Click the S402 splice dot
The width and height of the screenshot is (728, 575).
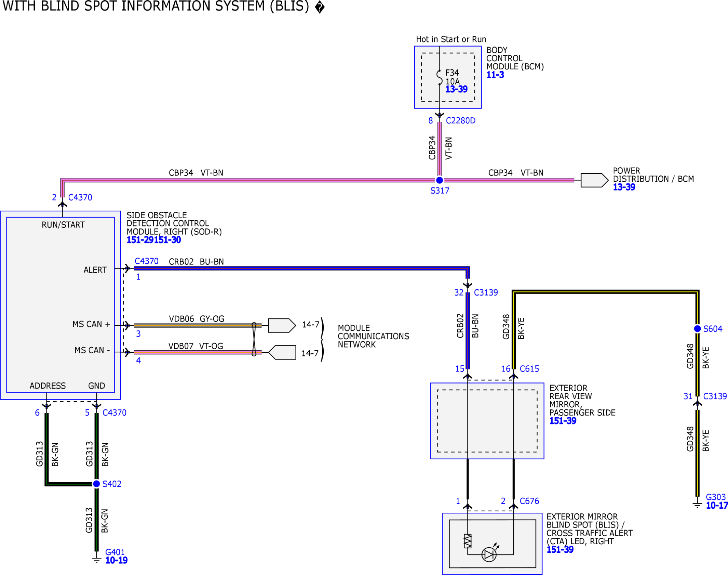pos(97,484)
